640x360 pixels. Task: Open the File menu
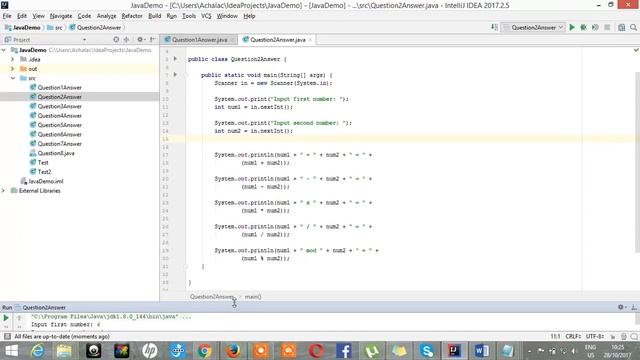tap(7, 16)
